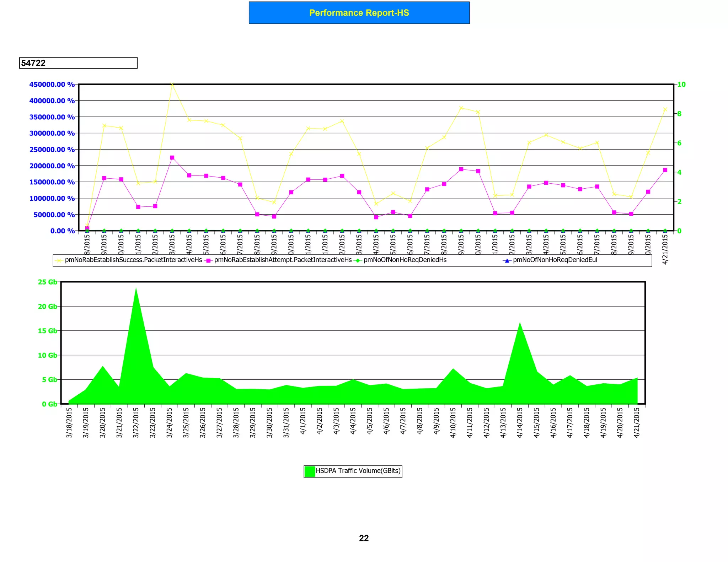Click the highest magenta square data point
The image size is (728, 562).
coord(172,158)
